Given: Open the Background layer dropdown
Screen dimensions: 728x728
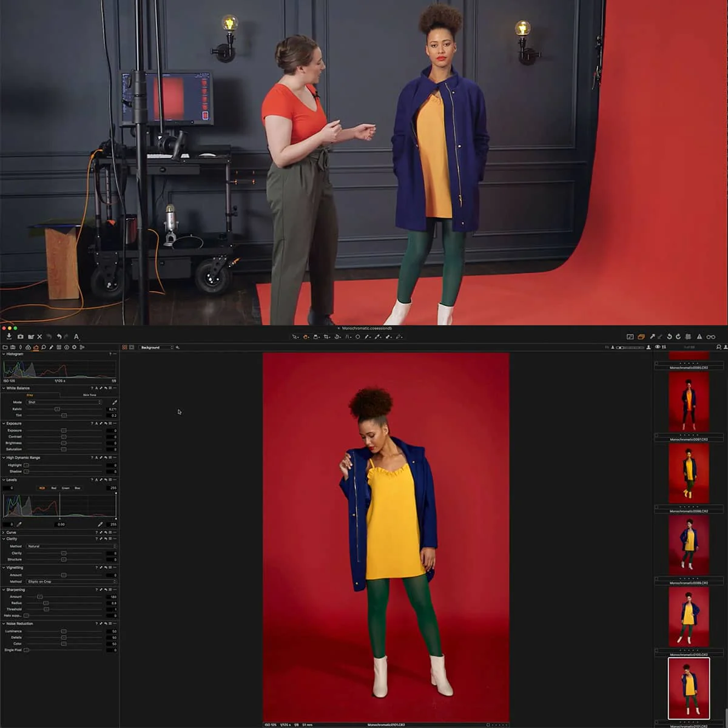Looking at the screenshot, I should click(157, 348).
